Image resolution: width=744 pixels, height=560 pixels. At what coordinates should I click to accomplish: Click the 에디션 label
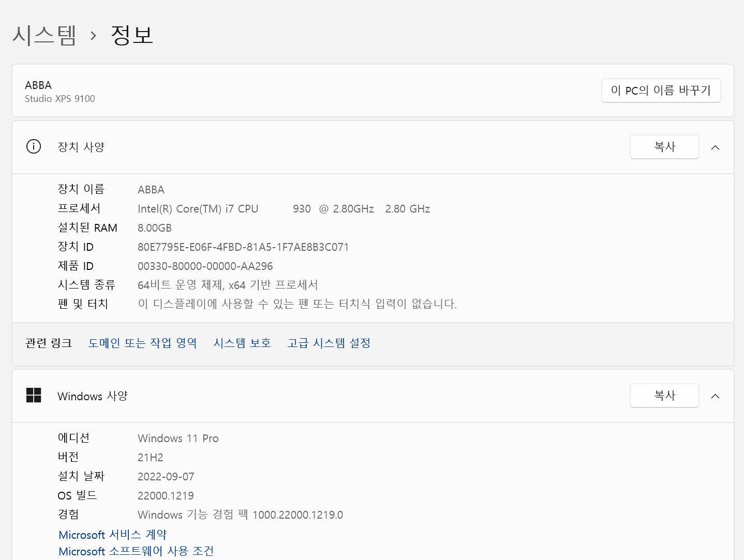click(74, 438)
